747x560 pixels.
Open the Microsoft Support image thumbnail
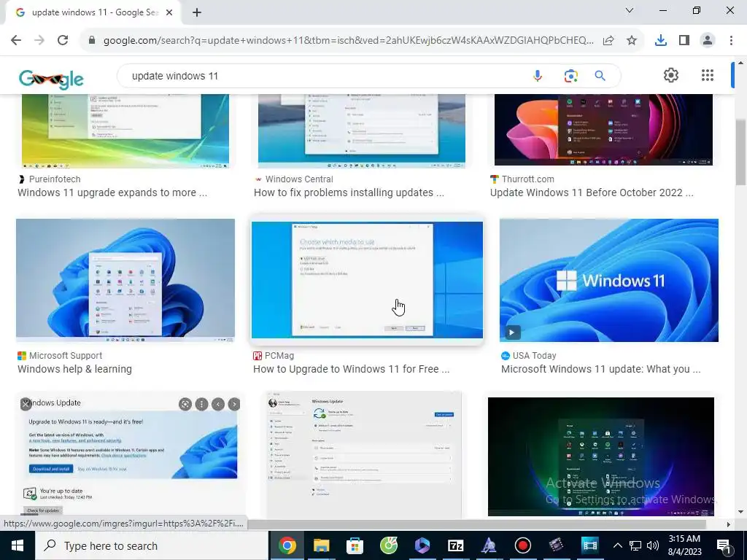(125, 281)
